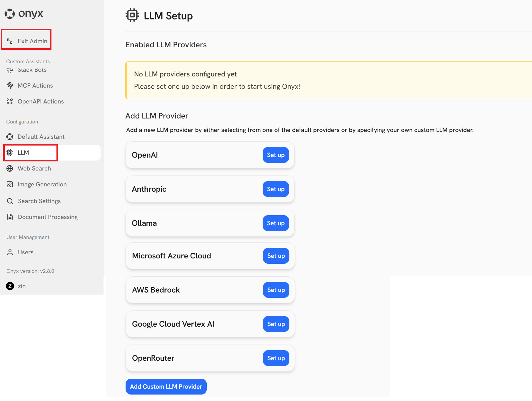Click the Web Search globe icon
Screen dimensions: 532x401
click(x=10, y=168)
